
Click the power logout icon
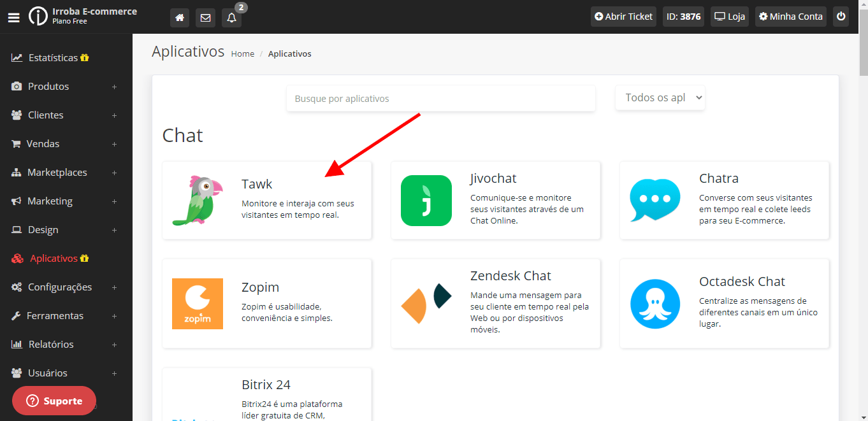[x=841, y=17]
